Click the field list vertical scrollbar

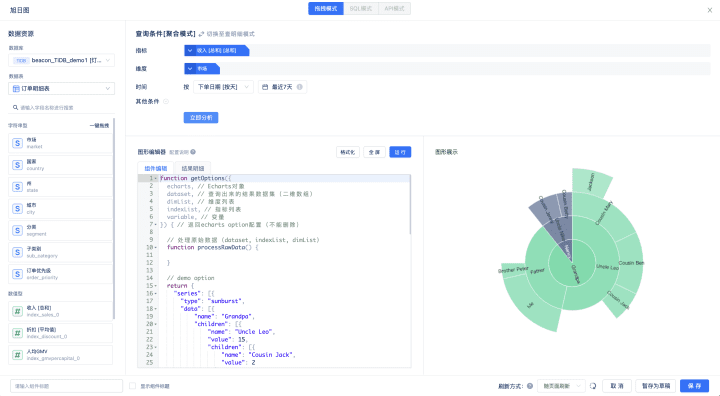click(114, 219)
